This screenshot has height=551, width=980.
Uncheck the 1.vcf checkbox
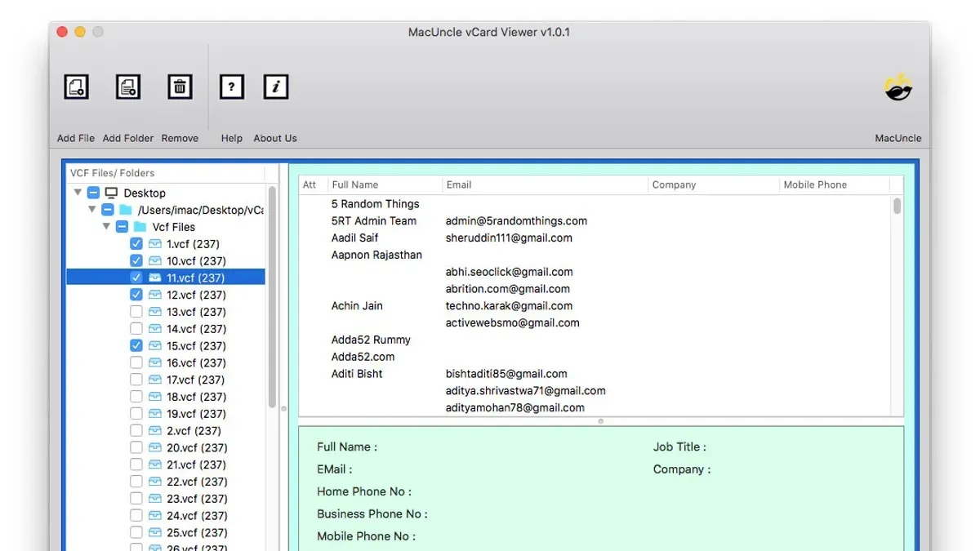pos(136,244)
